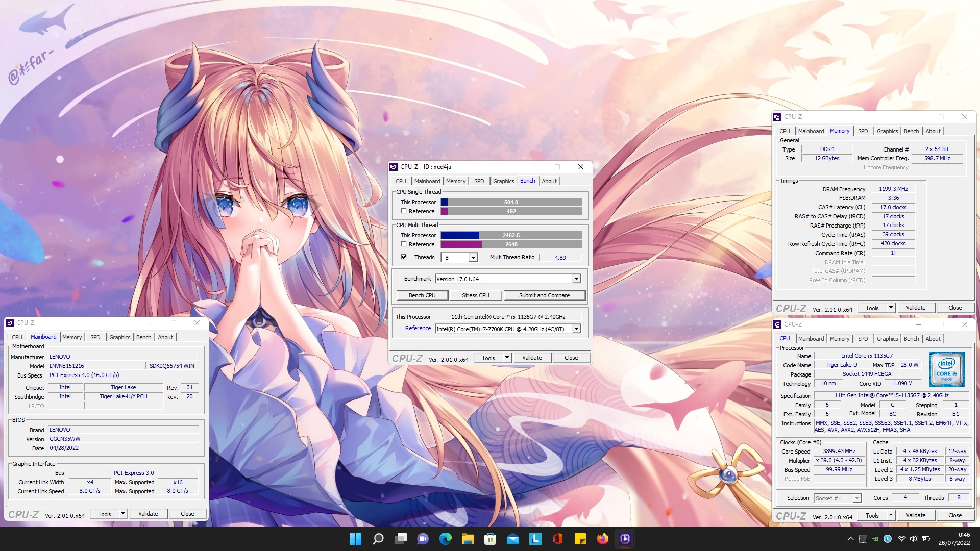Open Office from the taskbar
This screenshot has height=551, width=980.
click(558, 539)
